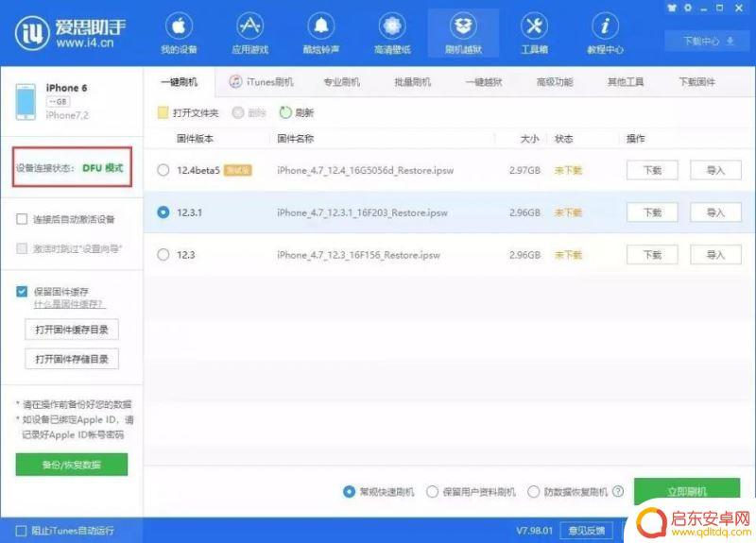This screenshot has width=756, height=543.
Task: Click 固件版本 column header
Action: point(195,139)
